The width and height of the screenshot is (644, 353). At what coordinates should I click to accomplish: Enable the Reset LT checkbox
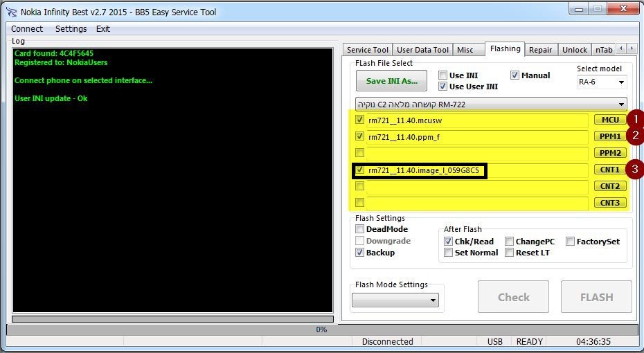509,252
